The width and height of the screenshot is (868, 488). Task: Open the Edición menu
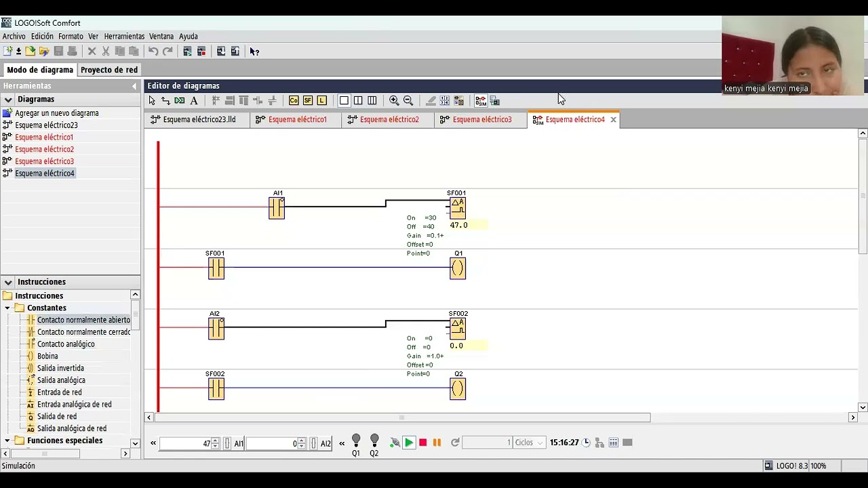pos(42,37)
